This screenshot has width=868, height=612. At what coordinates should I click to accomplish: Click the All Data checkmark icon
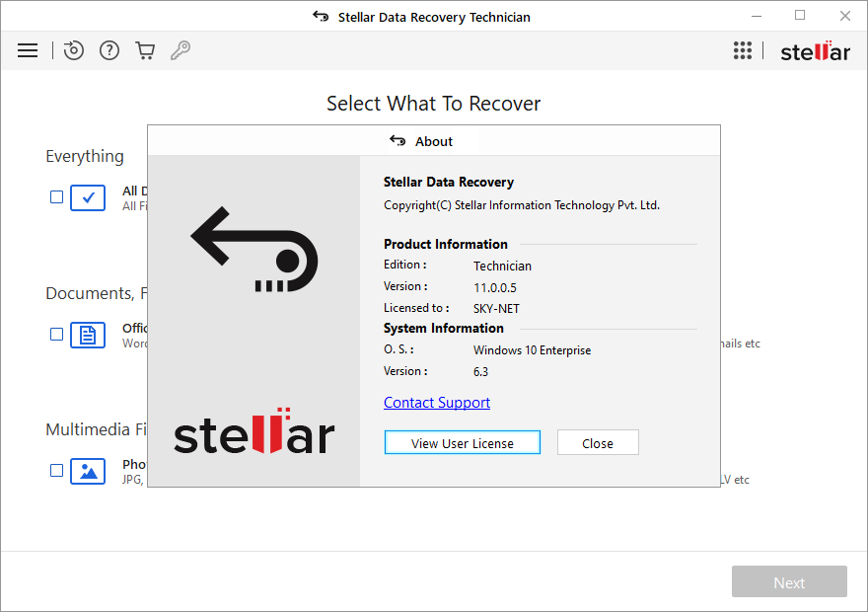[x=88, y=197]
